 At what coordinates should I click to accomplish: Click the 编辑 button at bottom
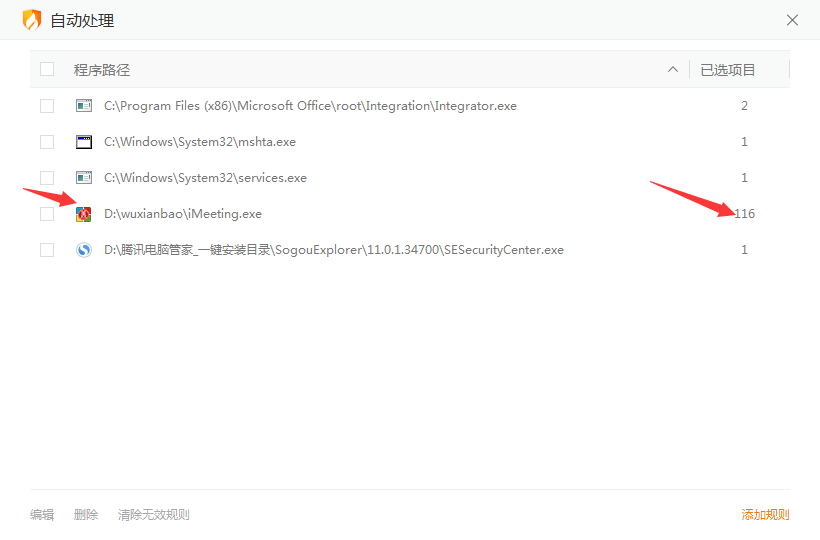point(42,515)
